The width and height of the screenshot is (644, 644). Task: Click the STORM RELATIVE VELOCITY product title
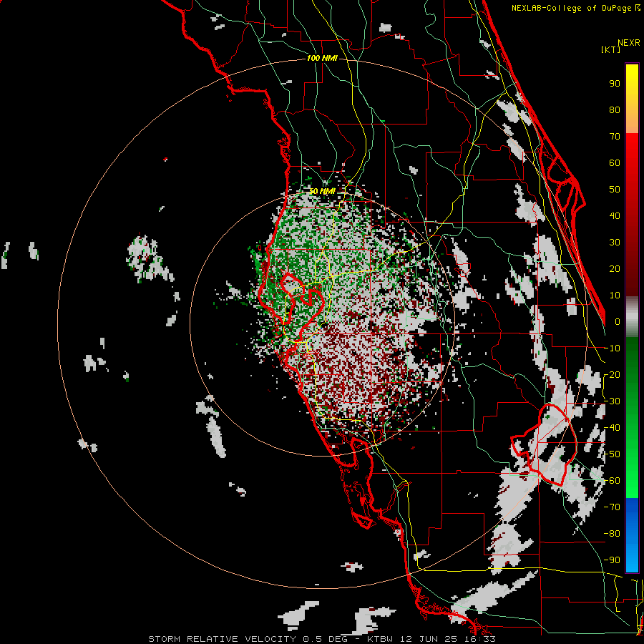222,639
